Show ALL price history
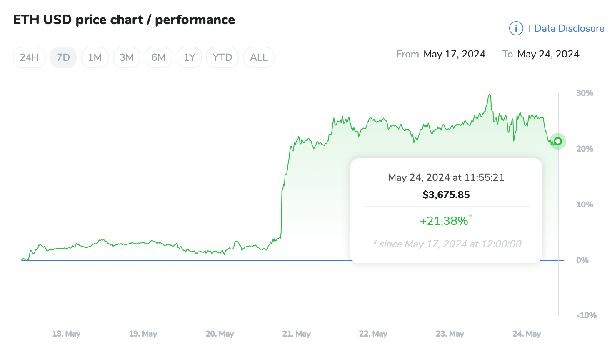Screen dimensions: 615x364 coord(259,57)
